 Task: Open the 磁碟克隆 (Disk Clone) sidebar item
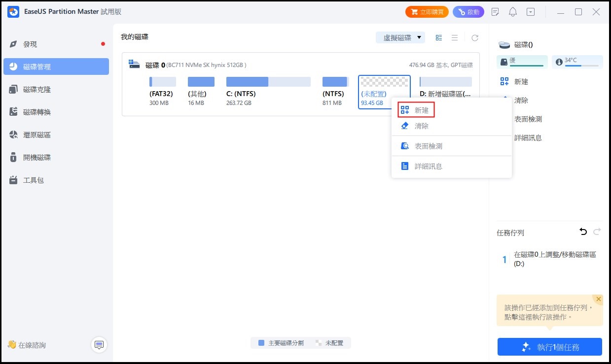37,90
